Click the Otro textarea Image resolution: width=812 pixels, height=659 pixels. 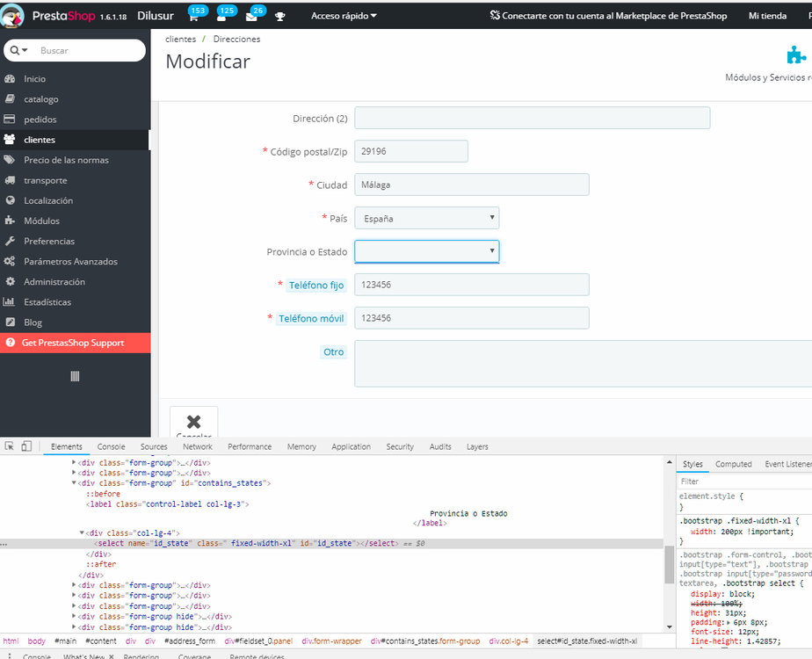point(584,364)
